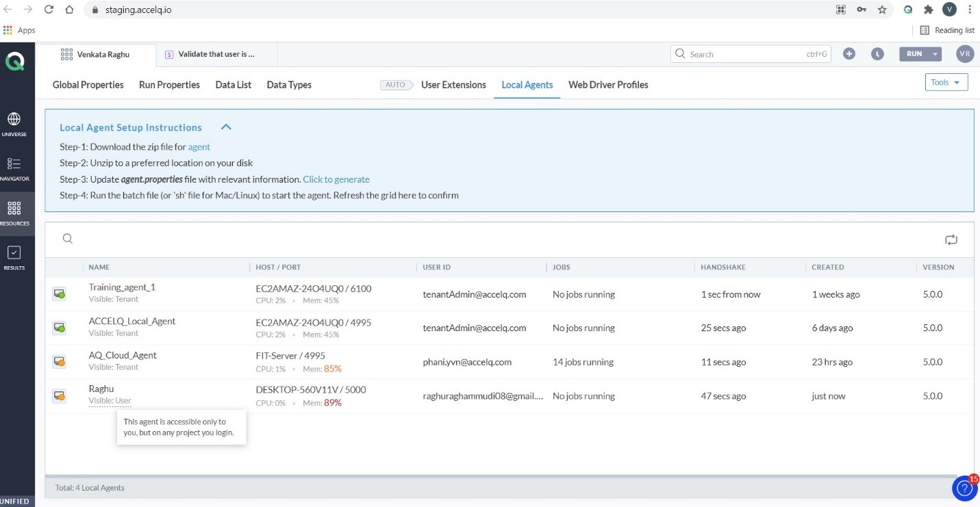The image size is (980, 507).
Task: Open the Tools dropdown
Action: coord(946,82)
